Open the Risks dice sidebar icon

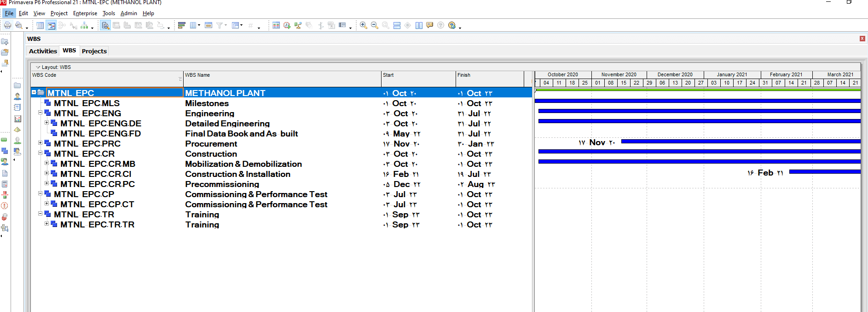point(5,217)
